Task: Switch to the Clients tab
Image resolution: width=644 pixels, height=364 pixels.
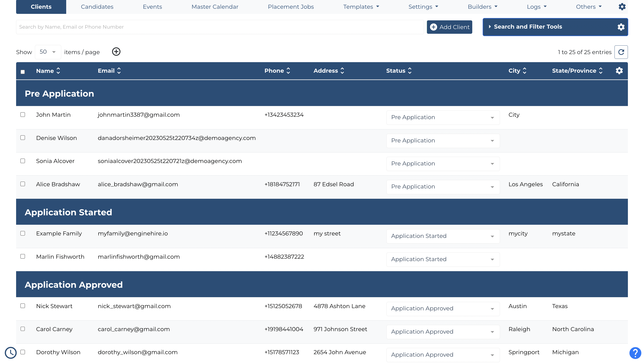Action: pos(41,7)
